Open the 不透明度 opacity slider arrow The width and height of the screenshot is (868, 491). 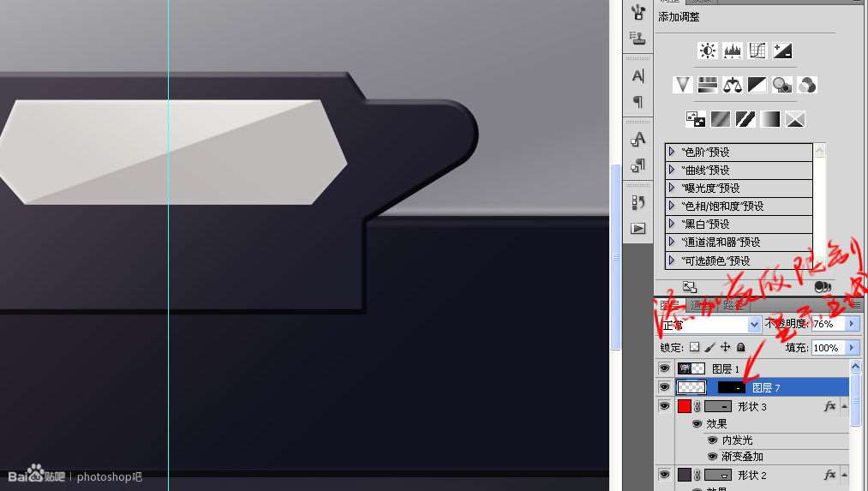point(852,324)
